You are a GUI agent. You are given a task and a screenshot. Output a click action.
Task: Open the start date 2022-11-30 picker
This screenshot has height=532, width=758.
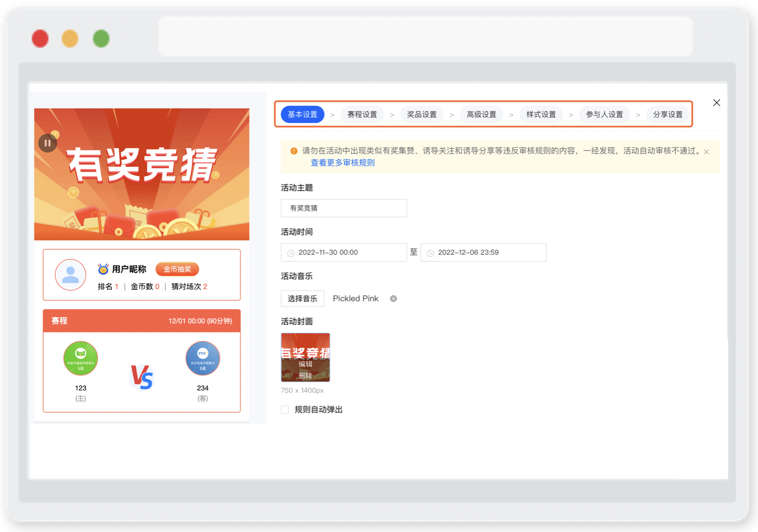pos(343,252)
